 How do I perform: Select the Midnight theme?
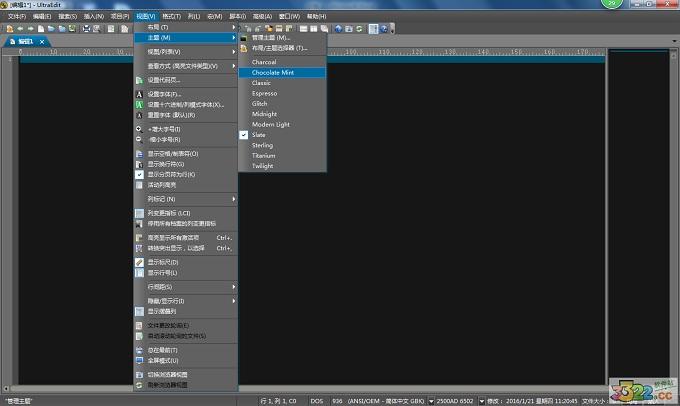click(282, 114)
